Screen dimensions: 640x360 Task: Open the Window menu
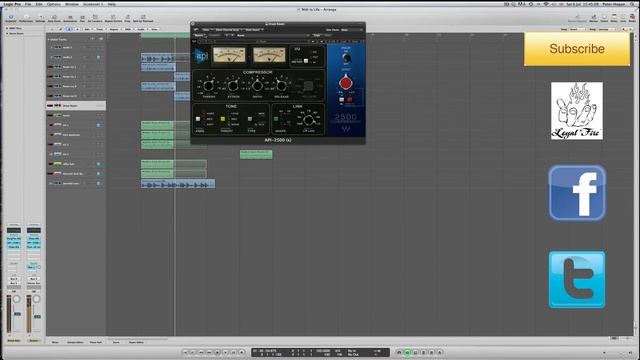click(72, 4)
